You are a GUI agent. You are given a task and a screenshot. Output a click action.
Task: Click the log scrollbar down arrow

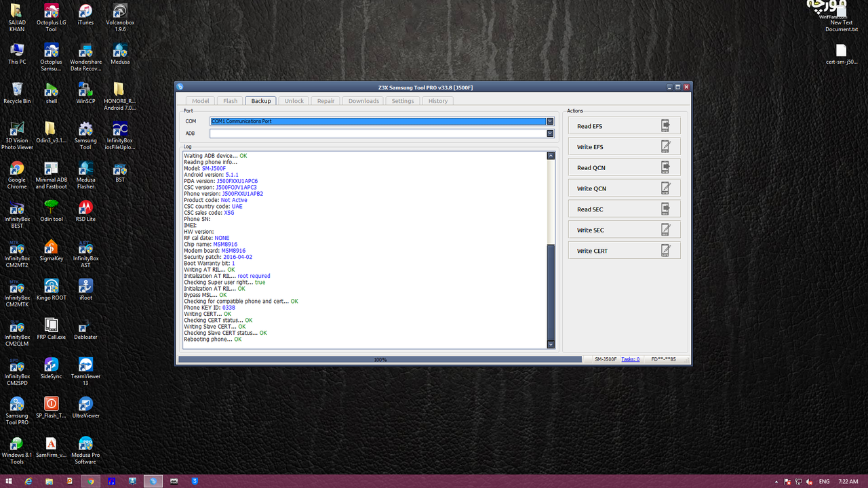pyautogui.click(x=551, y=344)
